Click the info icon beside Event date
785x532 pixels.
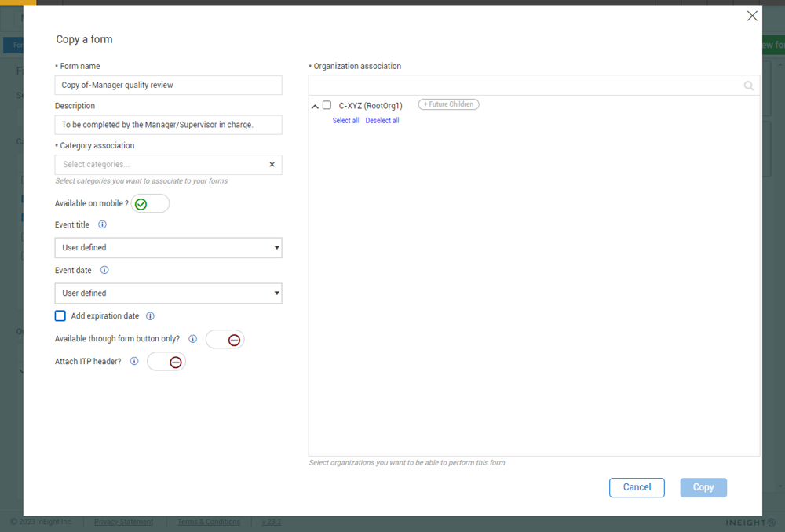[x=104, y=270]
